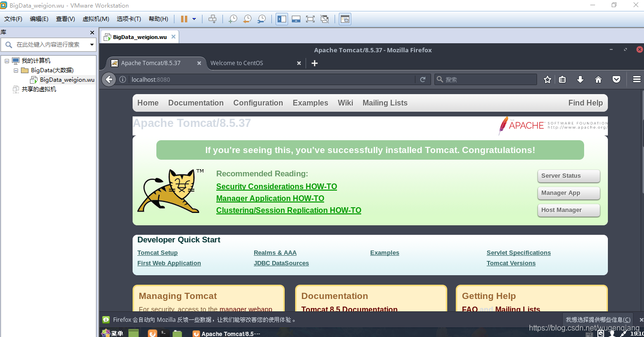Collapse the 我的计算机 tree node
The width and height of the screenshot is (644, 337).
click(7, 61)
